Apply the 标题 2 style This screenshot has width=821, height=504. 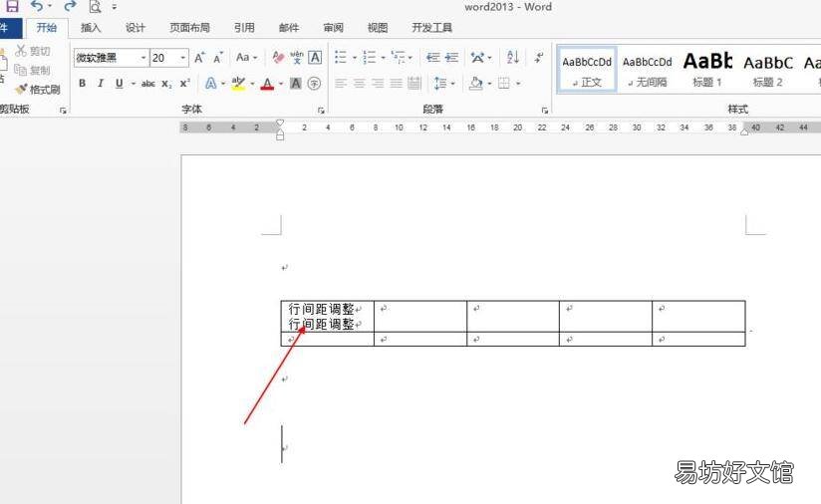[768, 70]
